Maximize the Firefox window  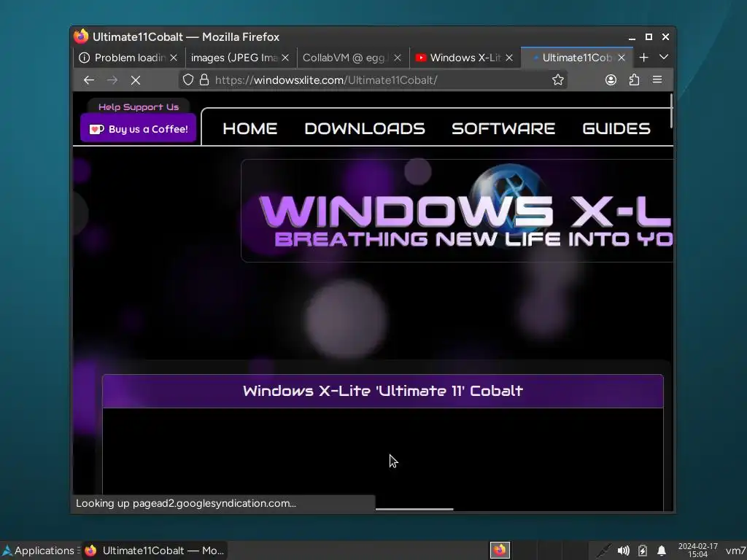click(x=649, y=36)
